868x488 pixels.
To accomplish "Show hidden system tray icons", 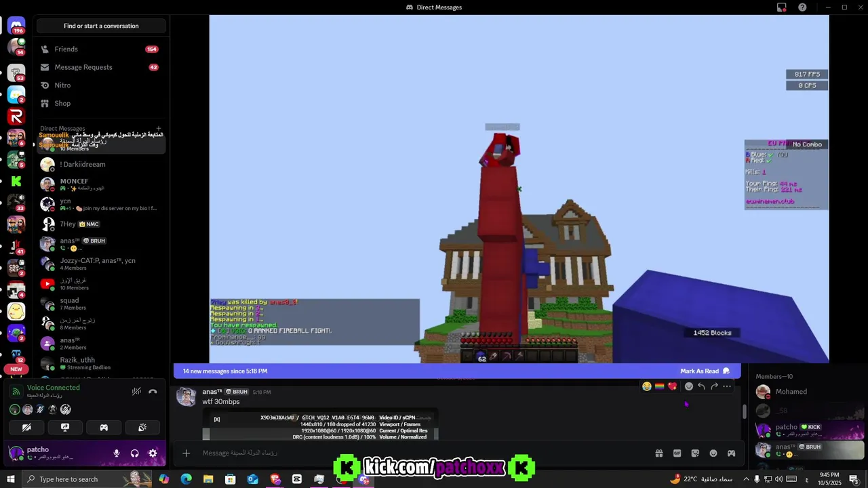I will 746,479.
